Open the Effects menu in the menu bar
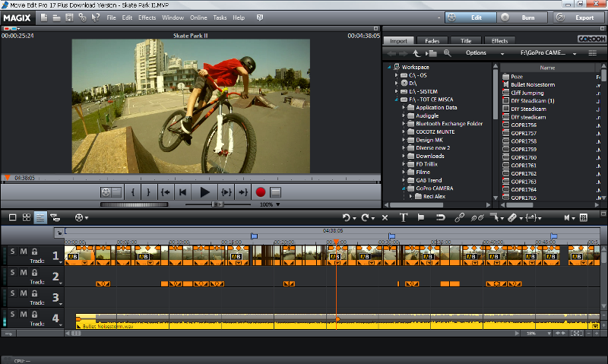608x364 pixels. tap(147, 17)
